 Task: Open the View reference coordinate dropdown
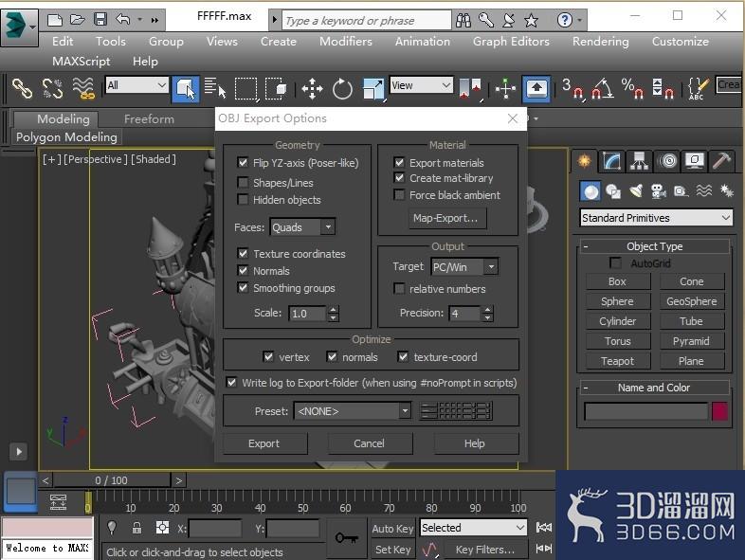pyautogui.click(x=421, y=85)
